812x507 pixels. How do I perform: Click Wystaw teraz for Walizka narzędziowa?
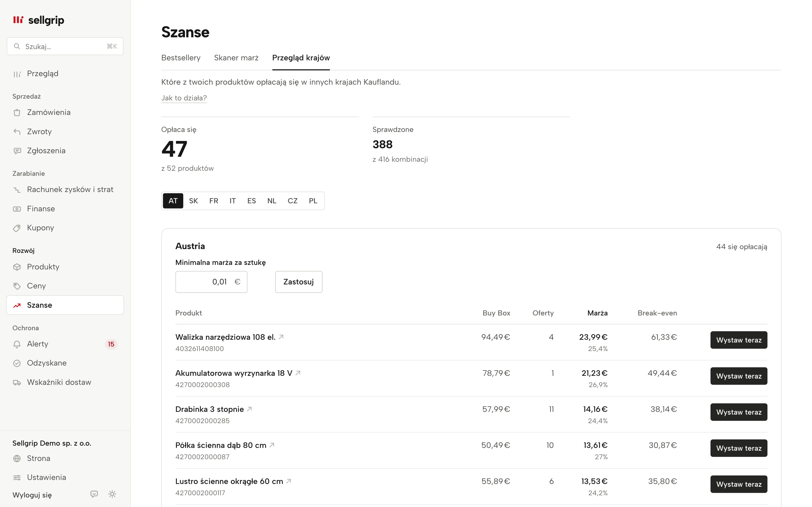coord(739,340)
